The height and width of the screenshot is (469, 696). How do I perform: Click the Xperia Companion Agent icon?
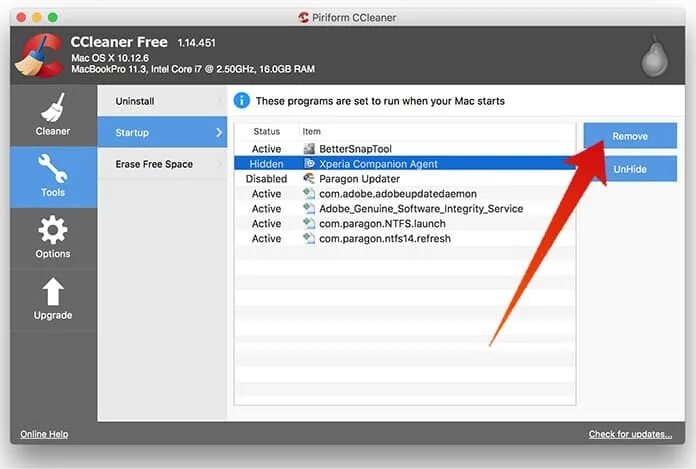coord(309,164)
